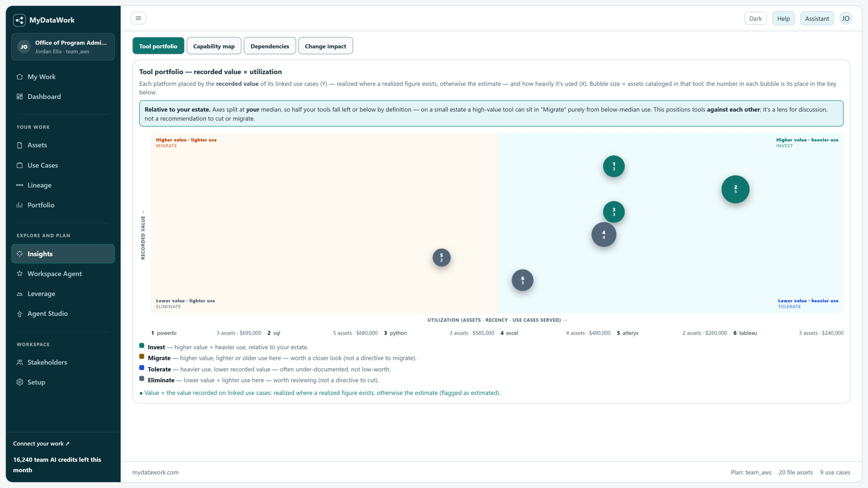Open the Assistant panel
This screenshot has height=488, width=868.
pos(817,18)
